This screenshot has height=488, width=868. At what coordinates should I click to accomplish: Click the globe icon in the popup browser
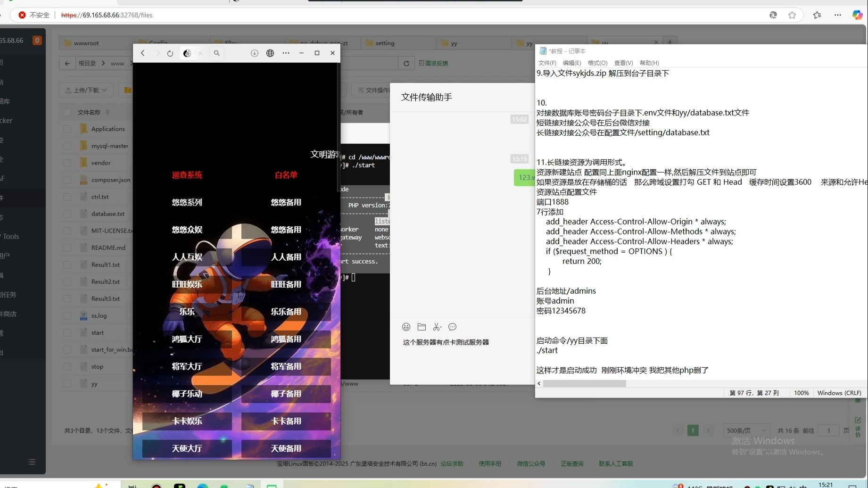[270, 53]
